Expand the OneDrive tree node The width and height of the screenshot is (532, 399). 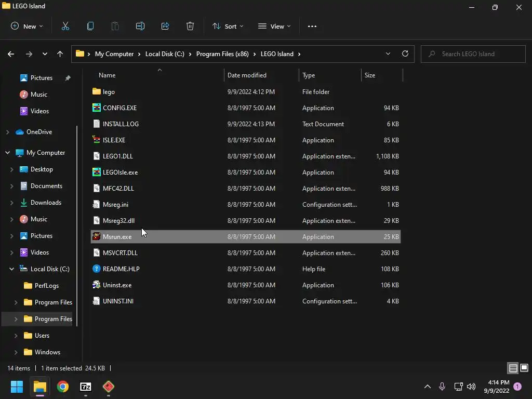point(7,131)
